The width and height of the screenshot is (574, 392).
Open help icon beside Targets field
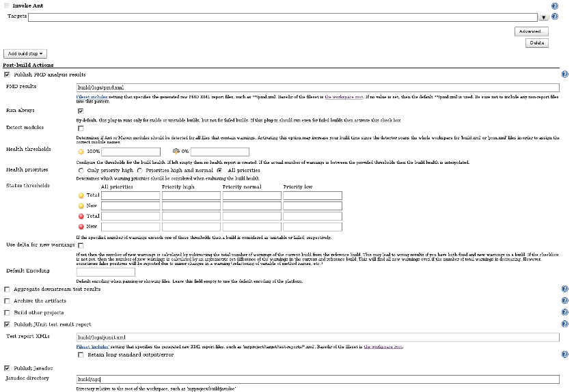coord(555,16)
